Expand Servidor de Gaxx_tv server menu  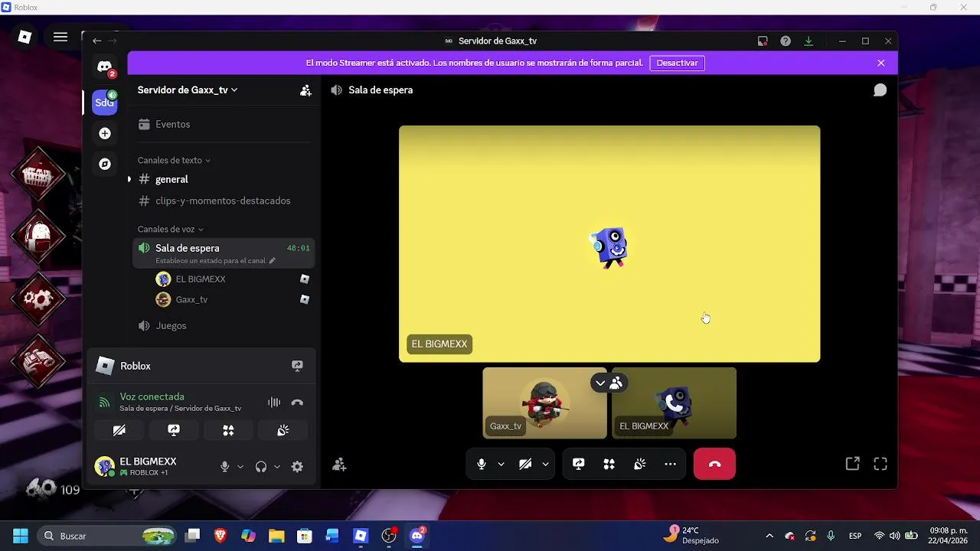pos(188,90)
